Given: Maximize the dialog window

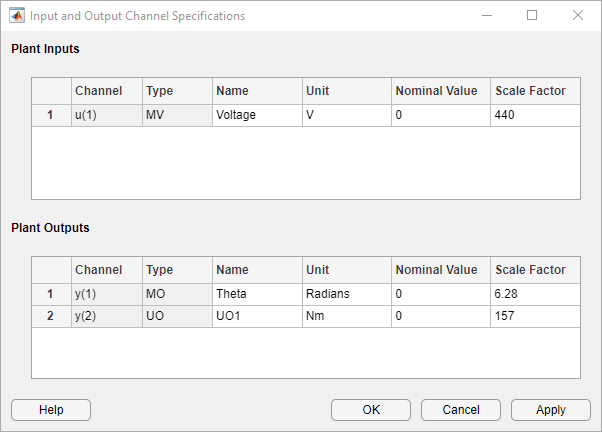Looking at the screenshot, I should click(x=532, y=16).
